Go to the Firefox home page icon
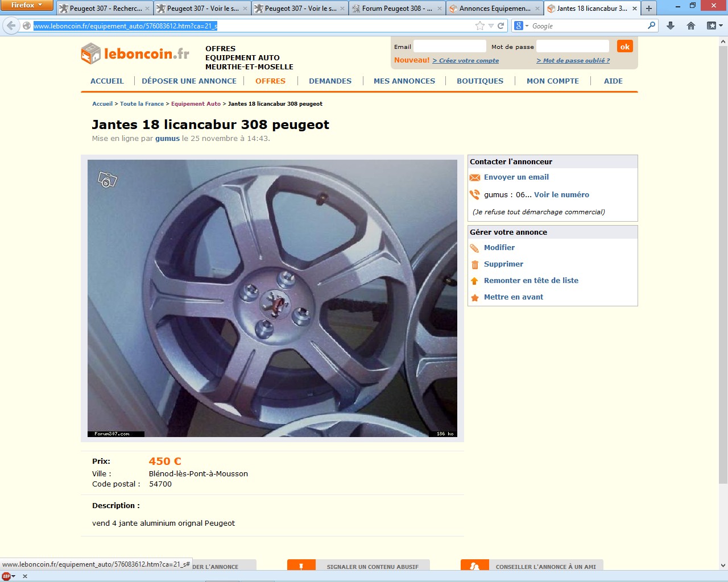This screenshot has height=582, width=728. pyautogui.click(x=691, y=26)
